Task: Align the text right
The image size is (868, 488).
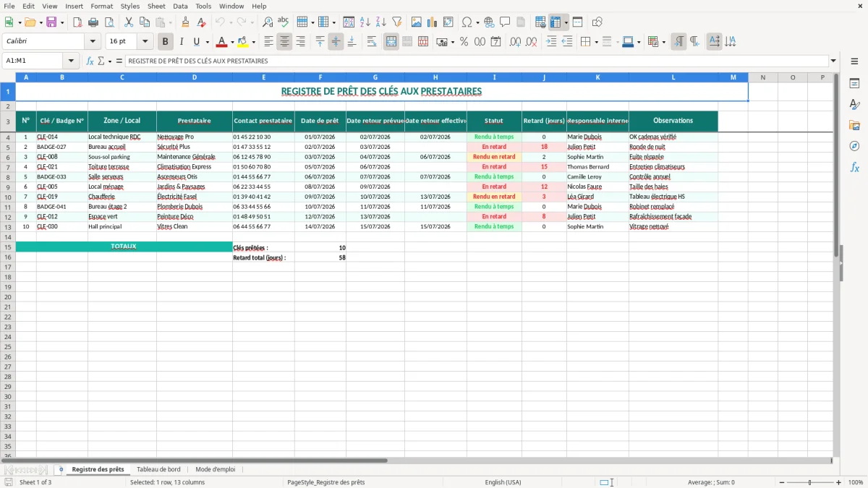Action: [x=300, y=42]
